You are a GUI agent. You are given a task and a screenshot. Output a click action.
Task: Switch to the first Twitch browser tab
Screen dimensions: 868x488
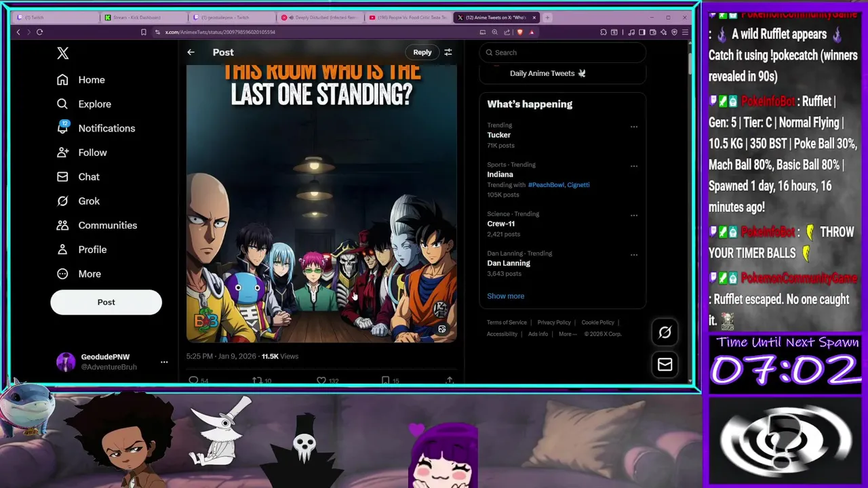pyautogui.click(x=54, y=18)
